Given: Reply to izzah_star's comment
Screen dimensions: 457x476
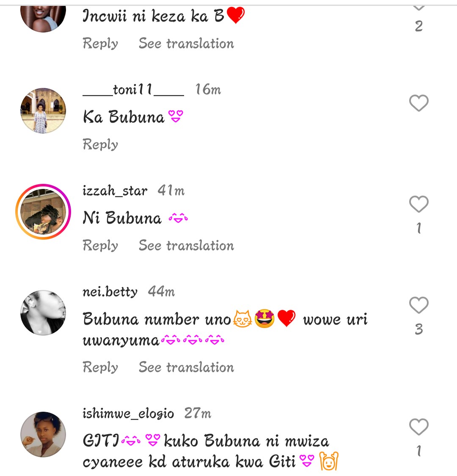Looking at the screenshot, I should click(100, 246).
